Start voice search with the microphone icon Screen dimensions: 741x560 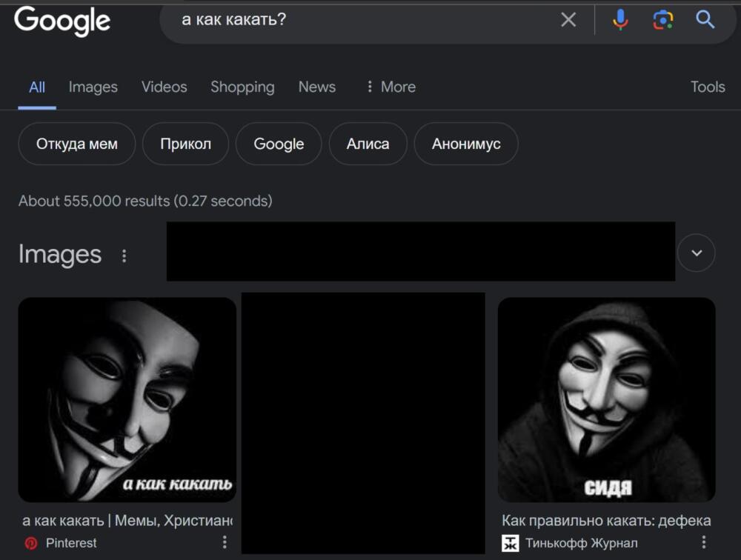click(x=620, y=20)
